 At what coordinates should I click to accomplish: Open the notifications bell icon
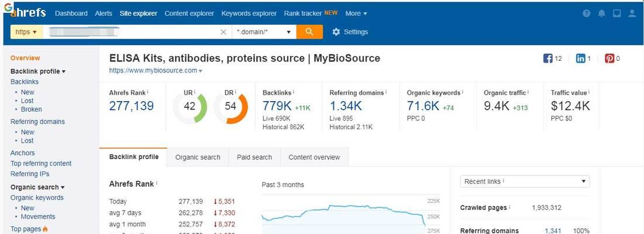pos(602,13)
